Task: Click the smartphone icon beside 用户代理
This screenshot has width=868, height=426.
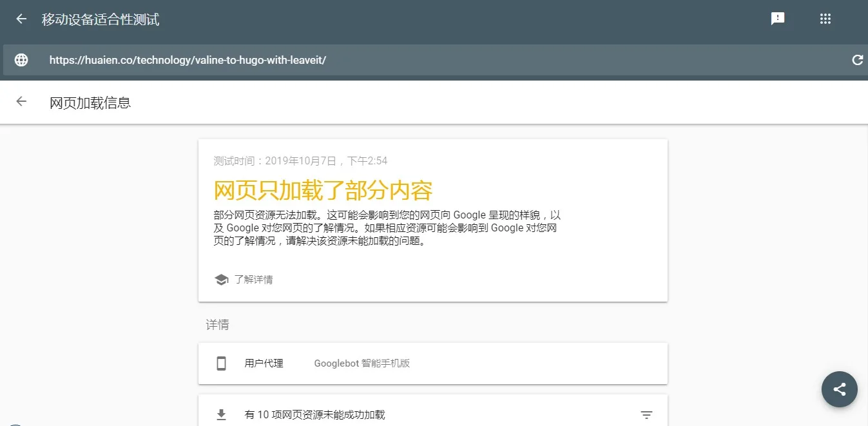Action: pyautogui.click(x=221, y=363)
